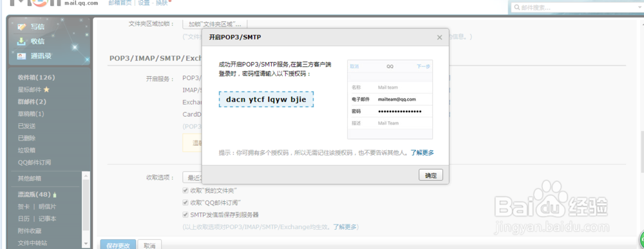Go to 邮箱首页 link in header
Screen dimensions: 644x249
[120, 3]
